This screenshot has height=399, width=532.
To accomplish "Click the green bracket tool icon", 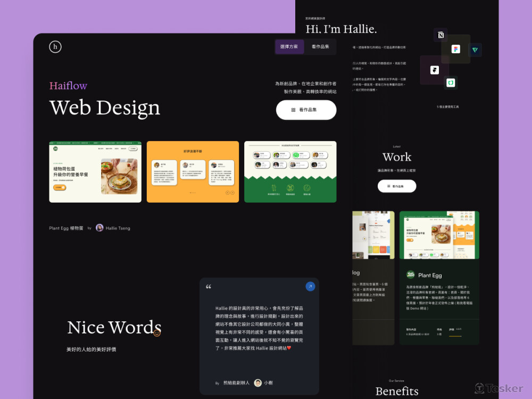I will click(x=451, y=82).
